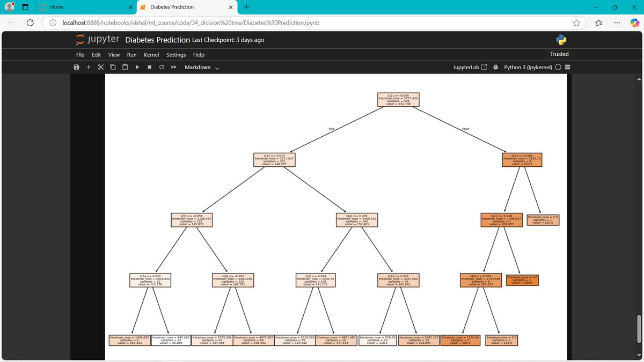This screenshot has width=644, height=362.
Task: Click the kernel status circle indicator
Action: point(558,68)
